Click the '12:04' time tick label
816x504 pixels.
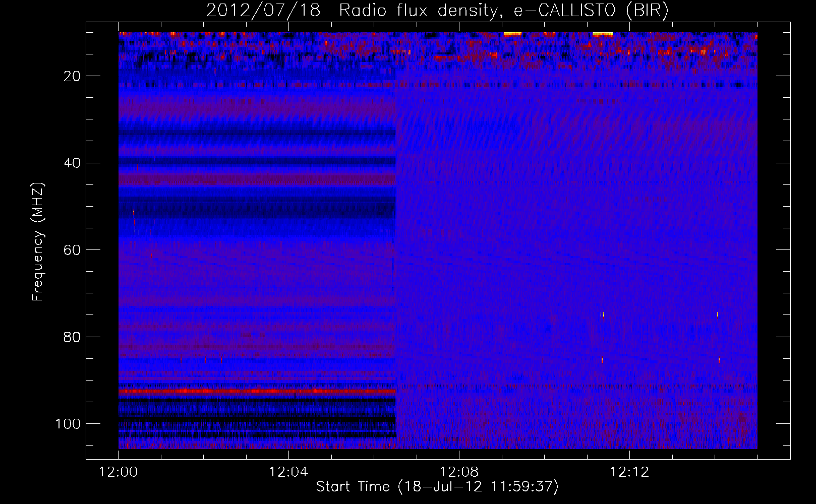(x=288, y=472)
